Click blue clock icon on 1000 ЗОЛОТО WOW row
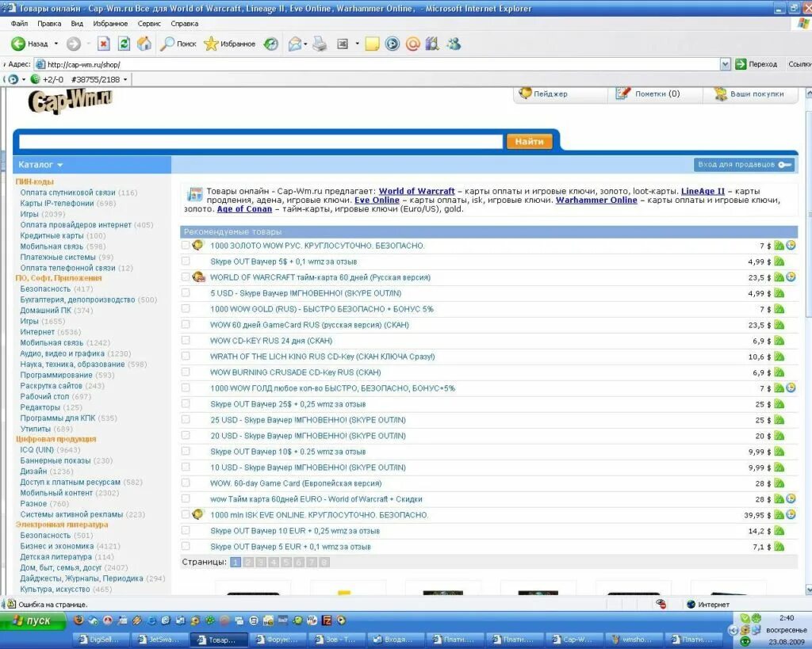Image resolution: width=812 pixels, height=649 pixels. 791,246
